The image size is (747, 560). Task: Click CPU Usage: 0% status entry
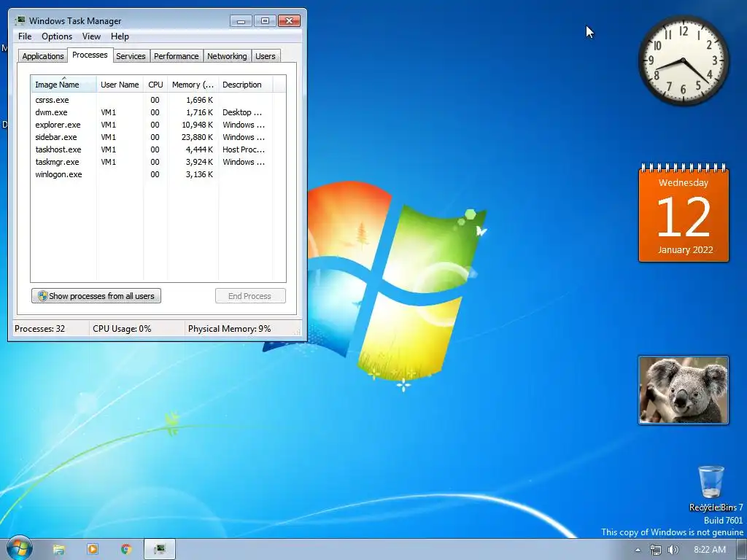pos(122,329)
